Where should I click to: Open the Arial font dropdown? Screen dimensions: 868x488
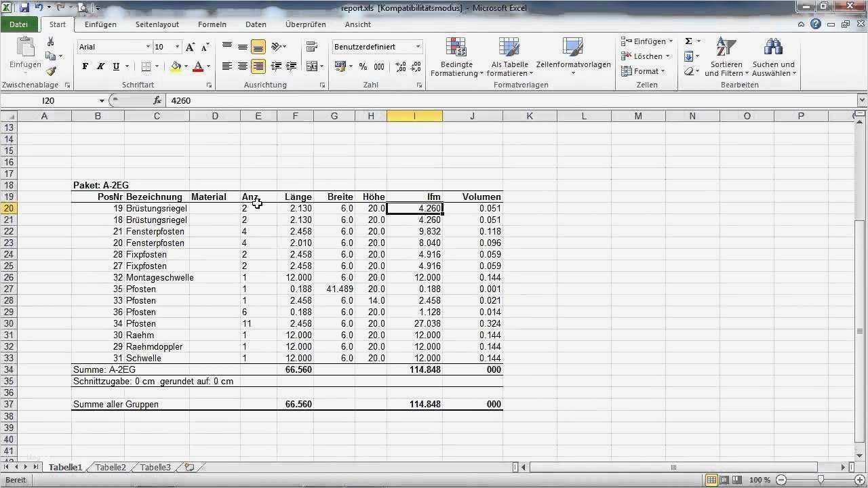tap(150, 46)
